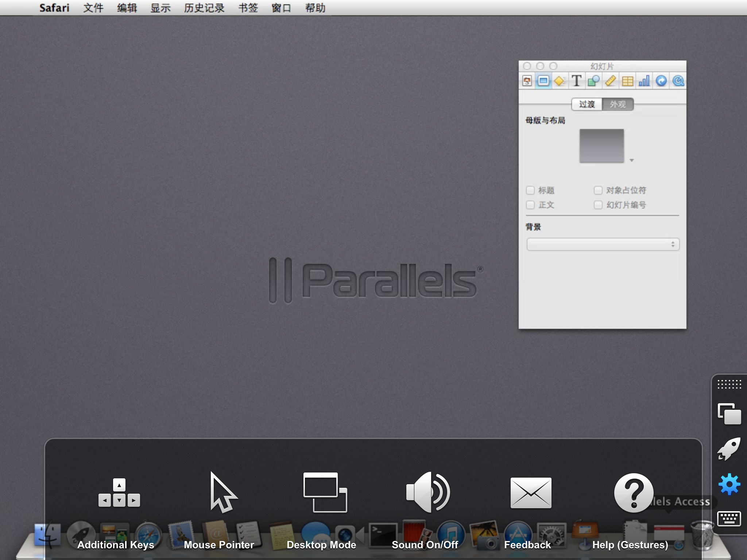
Task: Select the Chart inspector bar-graph icon
Action: pyautogui.click(x=644, y=81)
